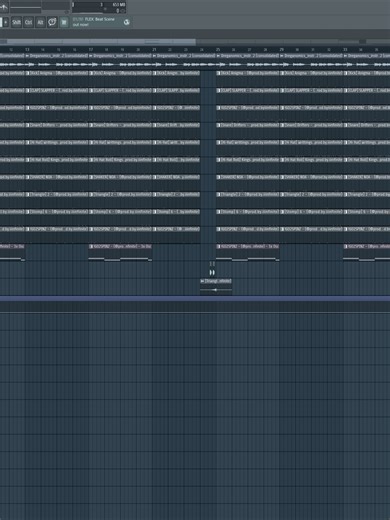The width and height of the screenshot is (390, 520).
Task: Select the 3x Osc automation clip at bar 25
Action: [248, 253]
